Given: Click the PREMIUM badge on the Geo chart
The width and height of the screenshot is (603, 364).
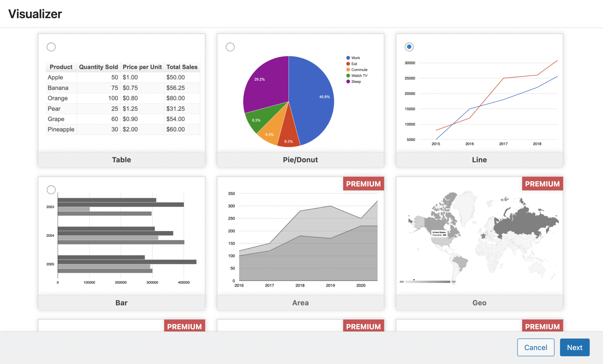Looking at the screenshot, I should [542, 184].
